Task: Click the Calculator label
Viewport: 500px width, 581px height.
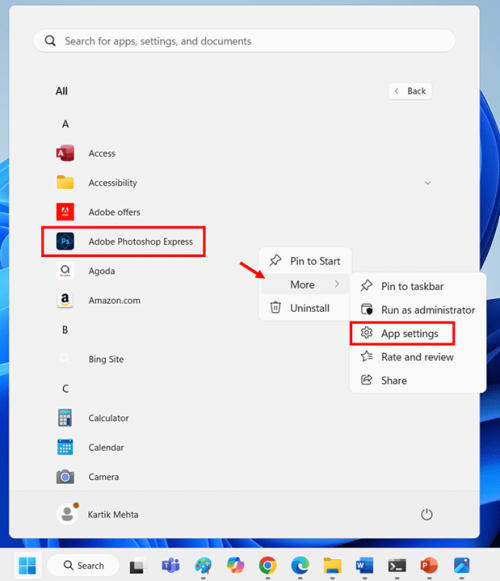Action: coord(109,418)
